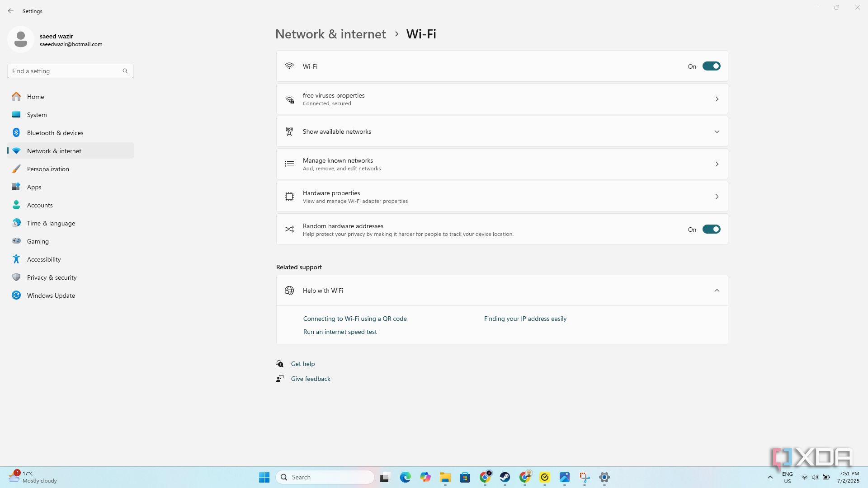
Task: Open Personalization settings
Action: (71, 169)
